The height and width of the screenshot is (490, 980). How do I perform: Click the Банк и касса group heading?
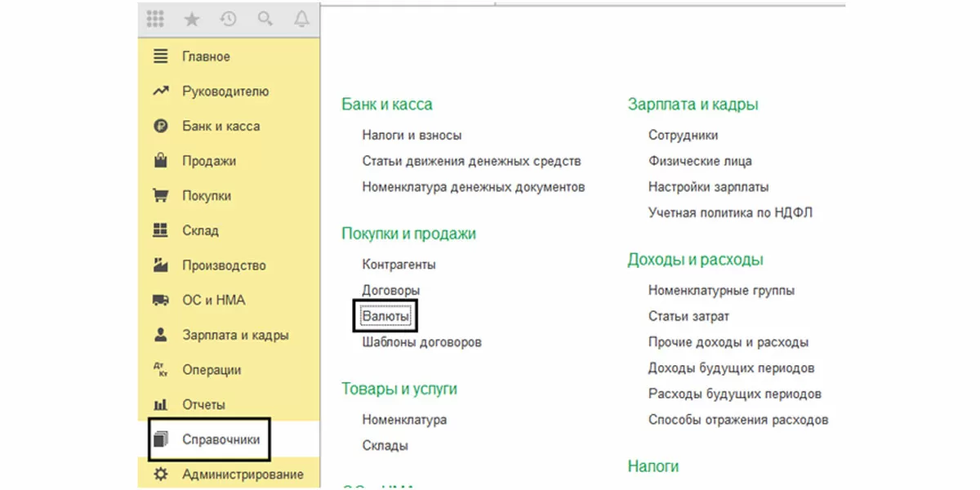[x=387, y=105]
